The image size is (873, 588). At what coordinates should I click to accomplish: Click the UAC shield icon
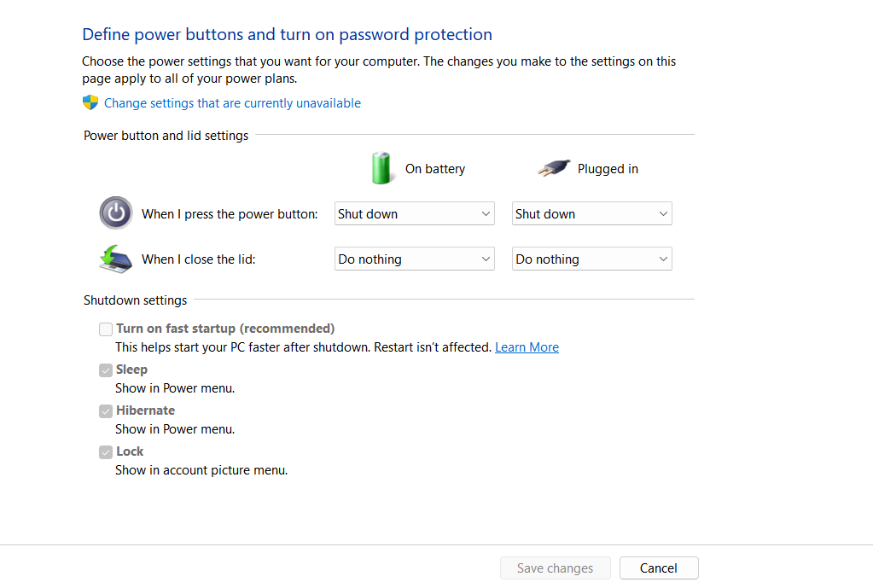[90, 103]
